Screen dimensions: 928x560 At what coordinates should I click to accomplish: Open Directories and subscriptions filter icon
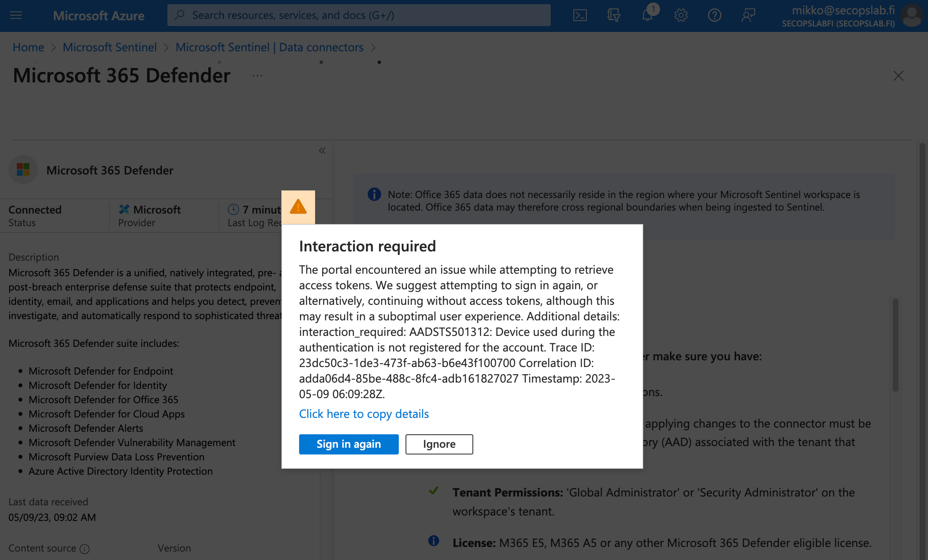613,16
